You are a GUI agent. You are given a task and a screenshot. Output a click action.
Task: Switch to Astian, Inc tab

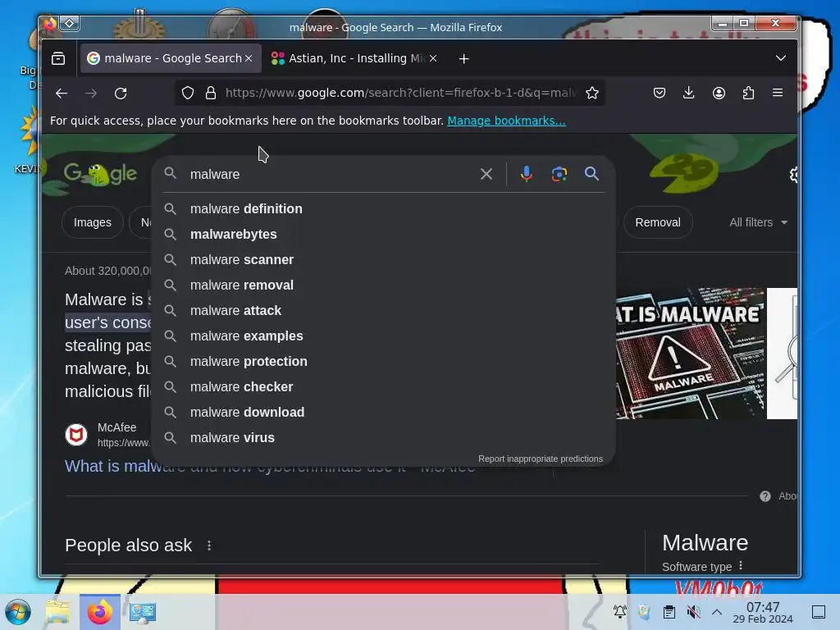click(x=354, y=58)
